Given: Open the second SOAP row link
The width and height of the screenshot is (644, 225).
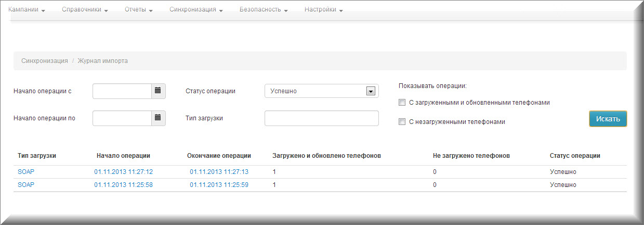Looking at the screenshot, I should click(x=25, y=185).
